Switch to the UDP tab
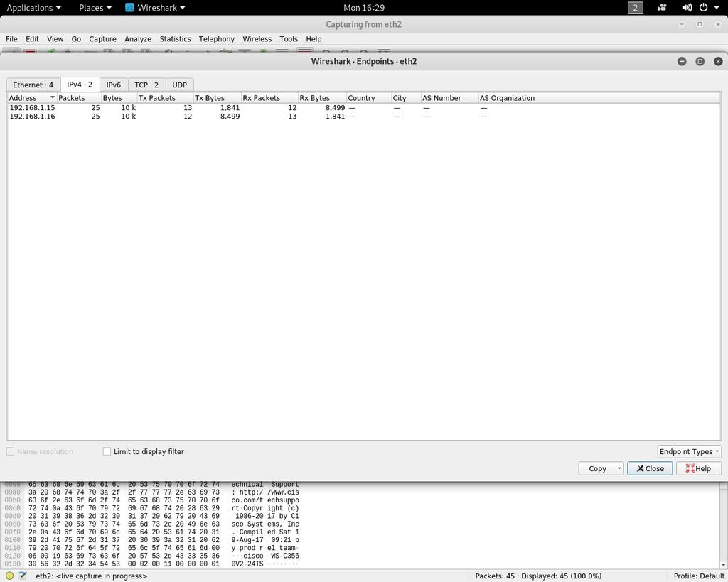This screenshot has height=582, width=728. coord(180,85)
